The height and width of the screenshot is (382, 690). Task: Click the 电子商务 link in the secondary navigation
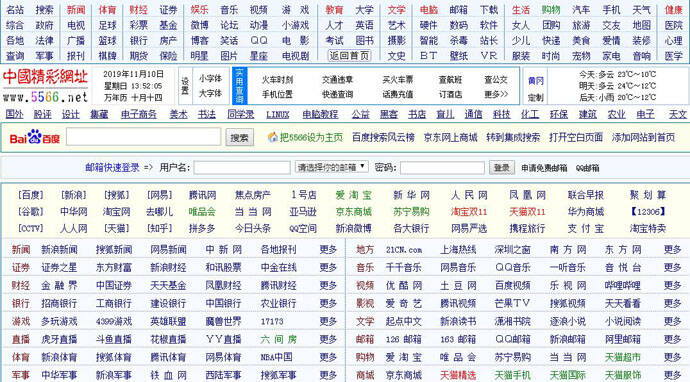(x=139, y=114)
